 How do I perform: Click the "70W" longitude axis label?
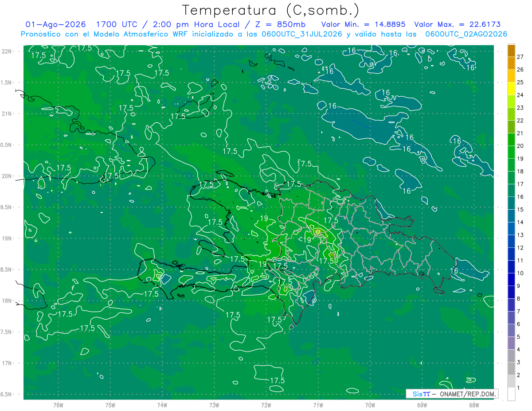[x=370, y=405]
